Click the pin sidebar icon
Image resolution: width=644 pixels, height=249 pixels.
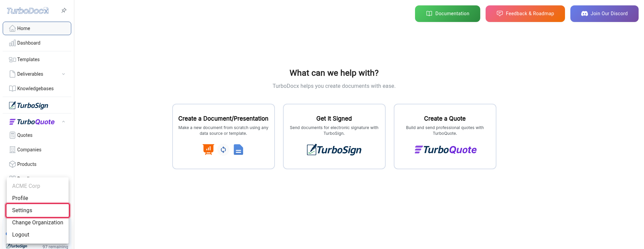(x=64, y=10)
